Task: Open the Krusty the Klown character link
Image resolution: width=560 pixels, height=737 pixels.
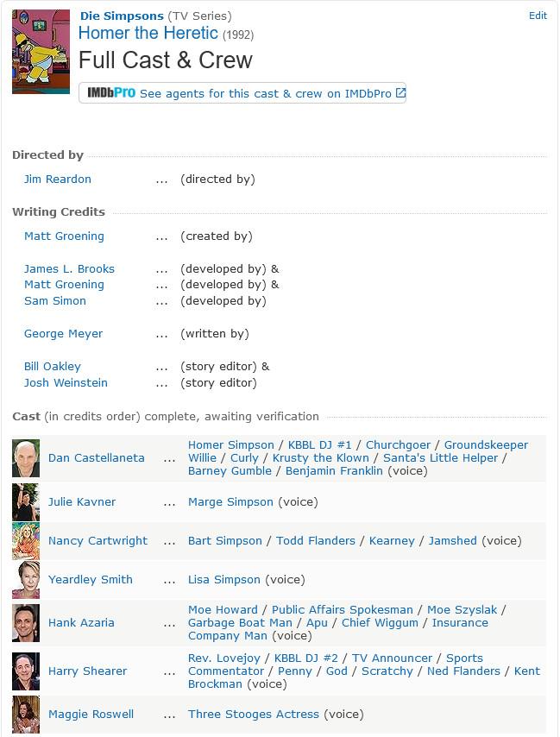Action: click(321, 457)
